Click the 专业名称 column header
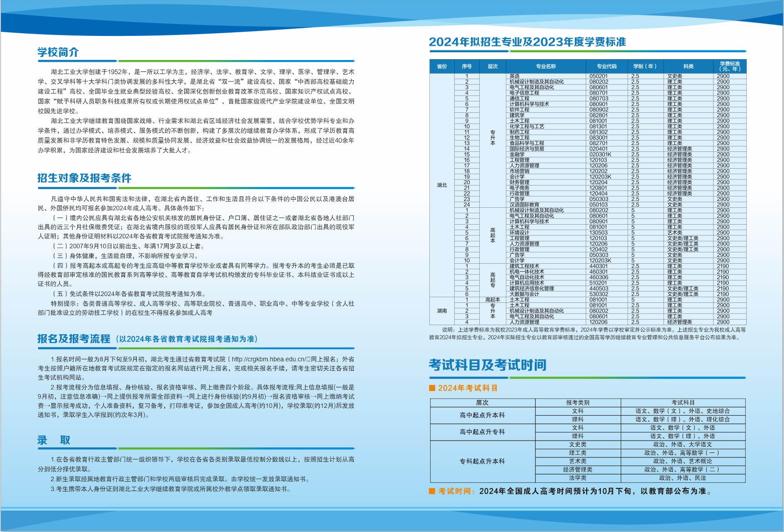This screenshot has width=784, height=532. [x=545, y=66]
